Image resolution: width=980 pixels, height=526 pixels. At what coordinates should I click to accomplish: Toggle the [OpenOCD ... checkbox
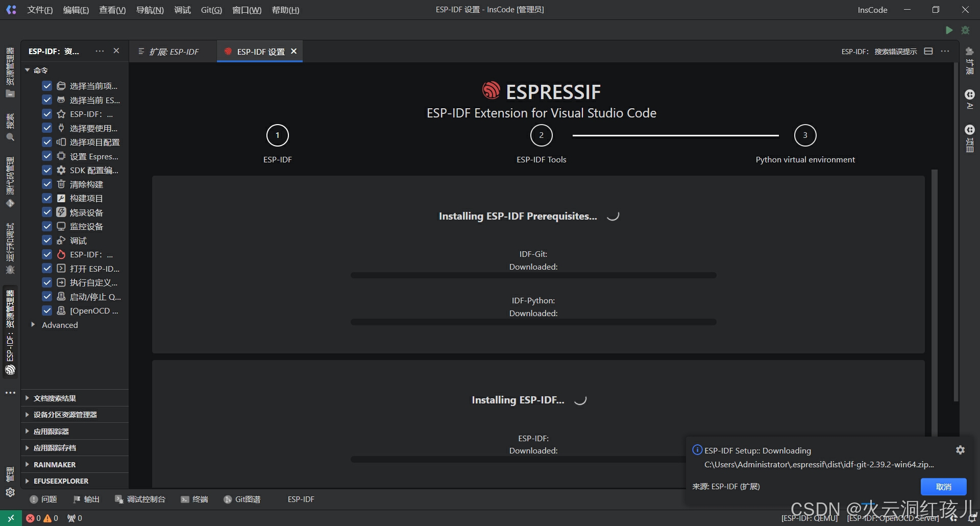coord(47,310)
